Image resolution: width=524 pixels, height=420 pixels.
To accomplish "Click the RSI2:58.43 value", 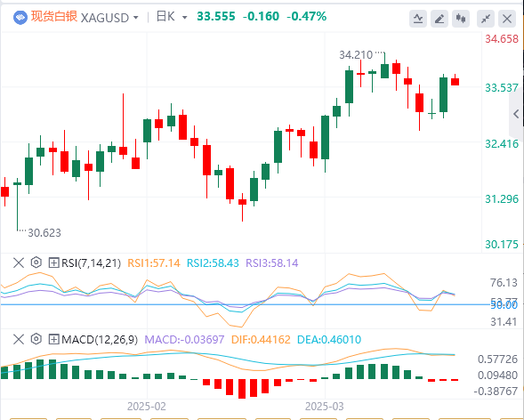I will coord(213,263).
